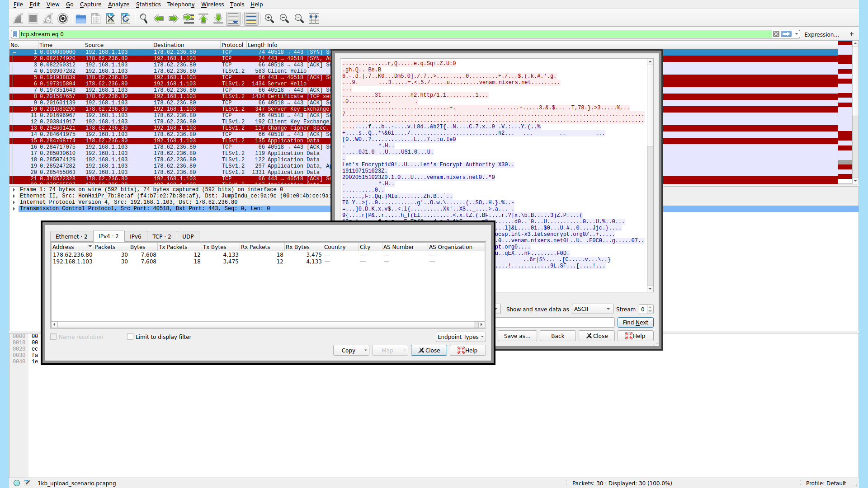Image resolution: width=868 pixels, height=488 pixels.
Task: Toggle Name resolution checkbox
Action: pyautogui.click(x=53, y=337)
